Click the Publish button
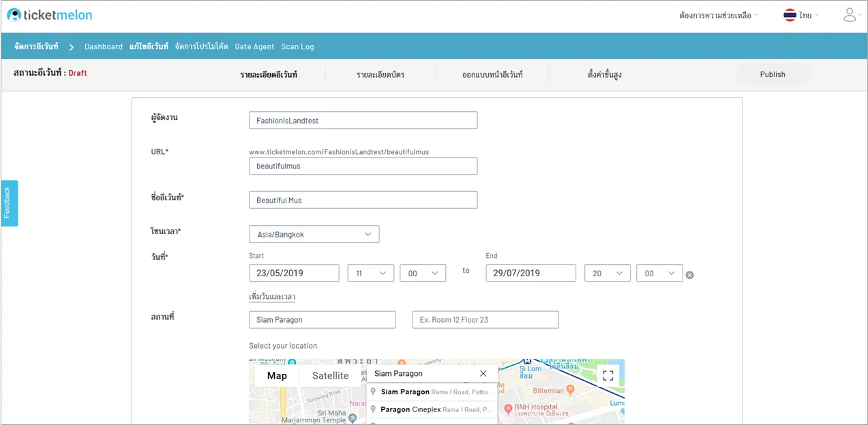 [x=773, y=74]
